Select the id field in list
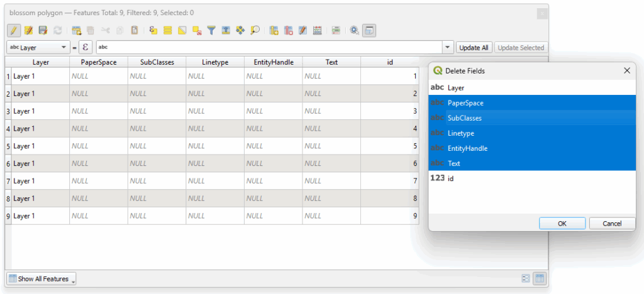This screenshot has height=294, width=644. coord(450,178)
